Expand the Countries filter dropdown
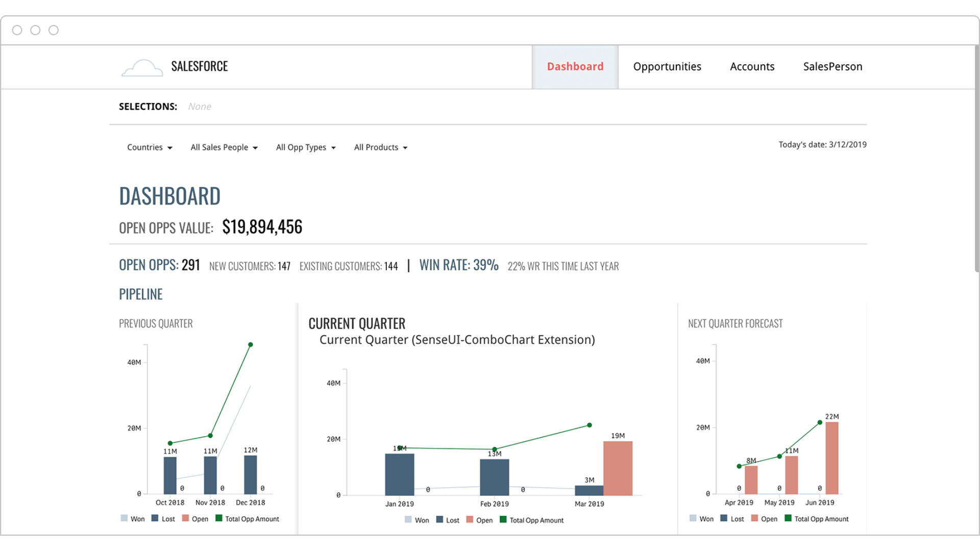980x551 pixels. (x=150, y=147)
